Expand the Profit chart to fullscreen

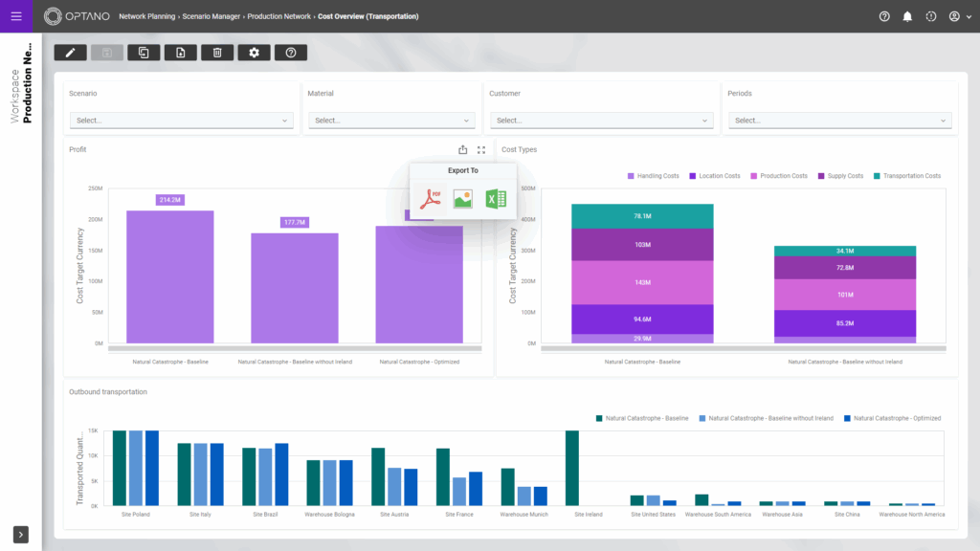click(481, 149)
